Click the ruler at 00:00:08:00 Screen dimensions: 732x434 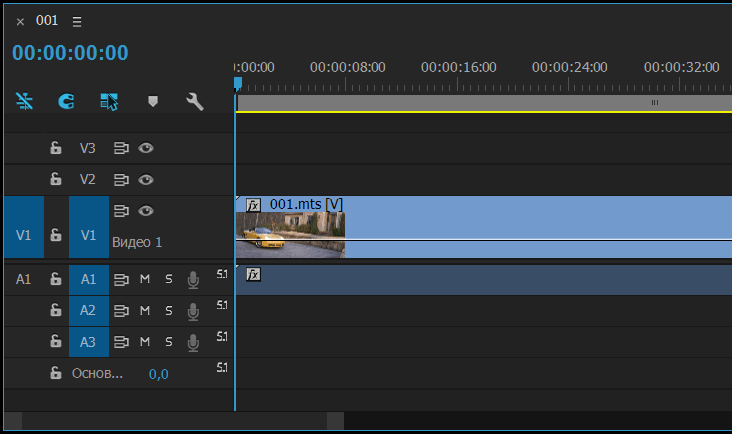point(347,68)
